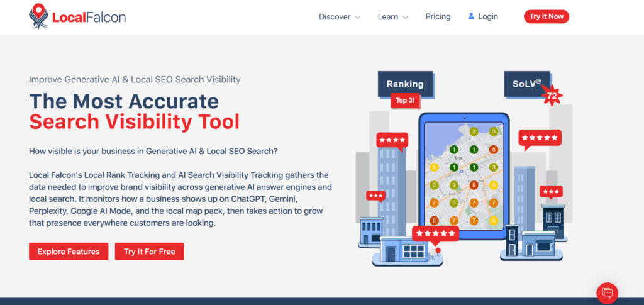This screenshot has width=644, height=305.
Task: Open the Learn menu
Action: pos(392,17)
